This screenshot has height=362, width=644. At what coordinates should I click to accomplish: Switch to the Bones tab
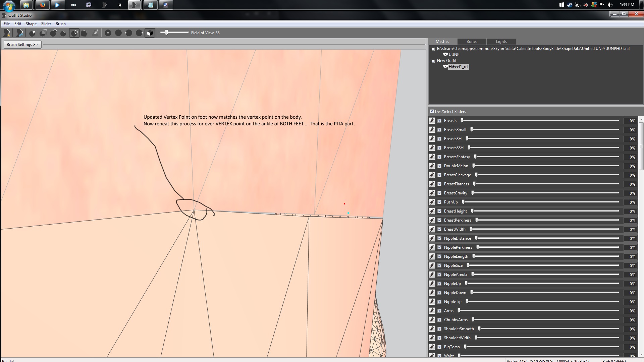click(472, 42)
